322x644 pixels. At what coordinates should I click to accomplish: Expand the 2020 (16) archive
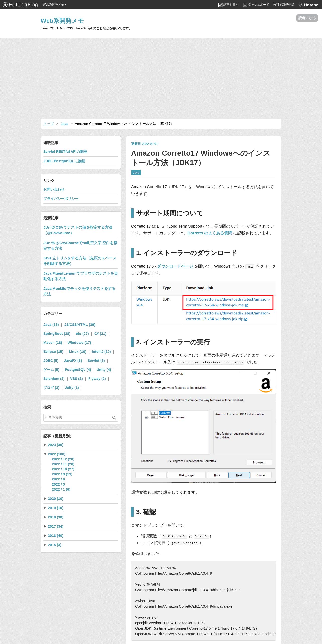[45, 499]
